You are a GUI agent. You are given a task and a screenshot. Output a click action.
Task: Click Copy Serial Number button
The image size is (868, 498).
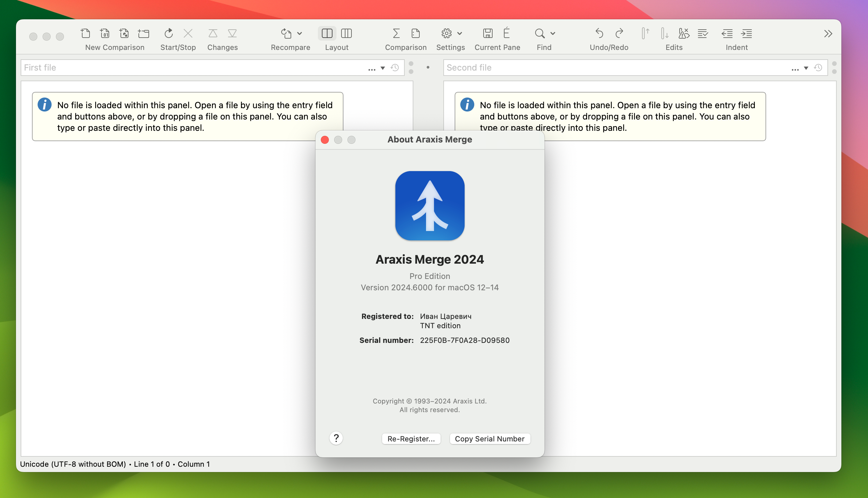point(489,438)
